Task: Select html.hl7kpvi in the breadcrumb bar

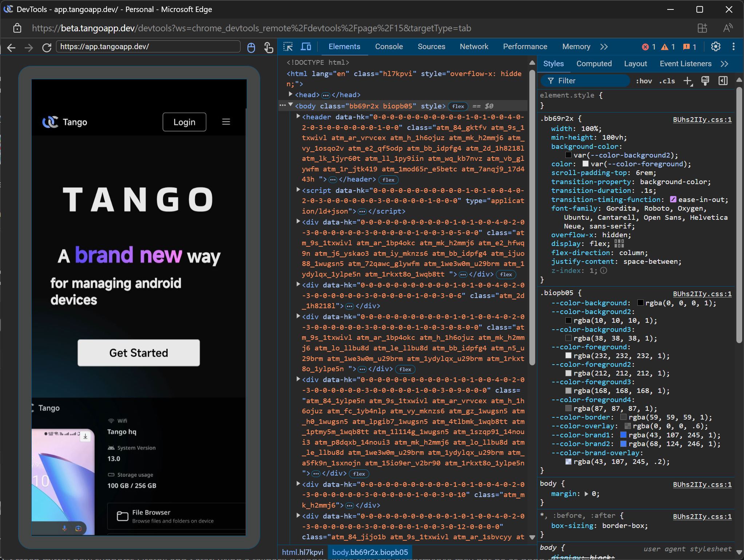Action: 302,552
